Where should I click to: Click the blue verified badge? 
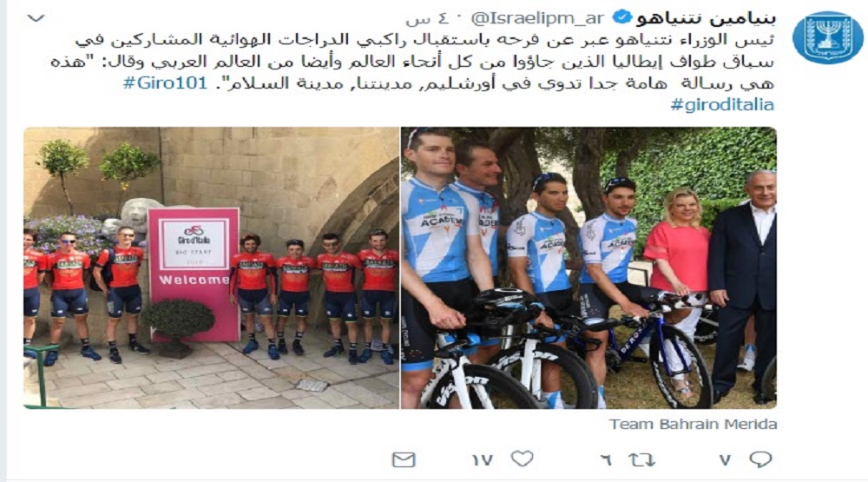[622, 18]
